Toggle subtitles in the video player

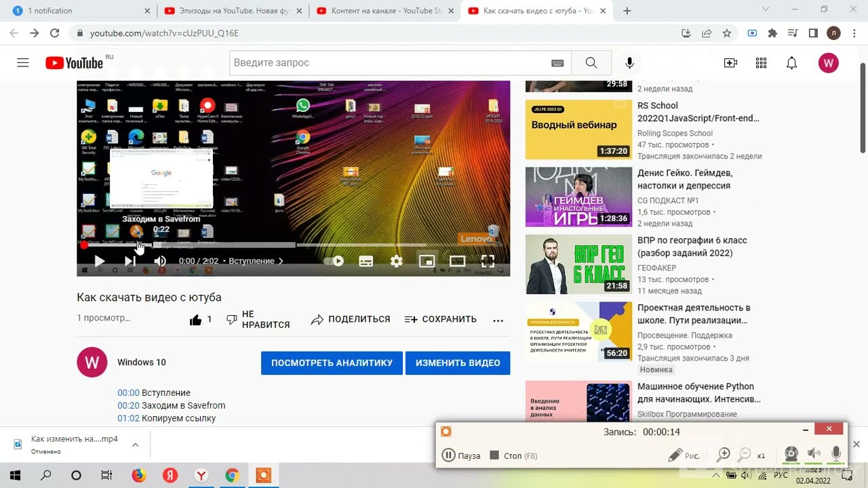tap(366, 261)
